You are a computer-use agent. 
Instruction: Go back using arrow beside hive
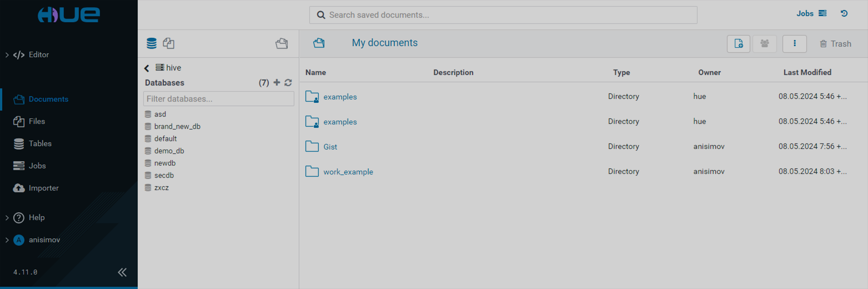coord(147,68)
